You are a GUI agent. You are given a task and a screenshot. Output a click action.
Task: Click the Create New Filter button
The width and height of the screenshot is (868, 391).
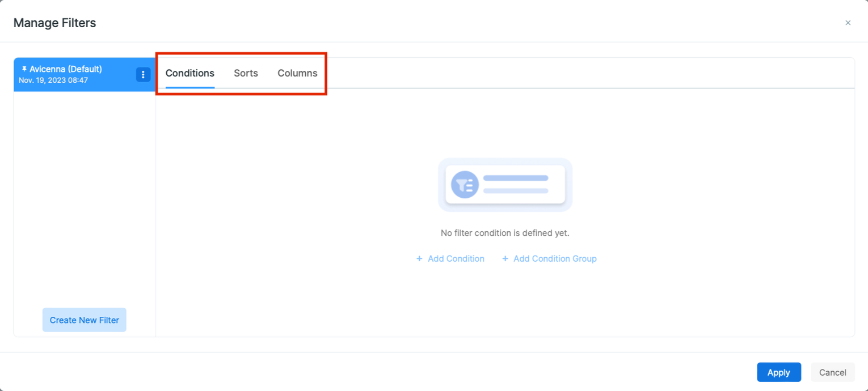84,320
